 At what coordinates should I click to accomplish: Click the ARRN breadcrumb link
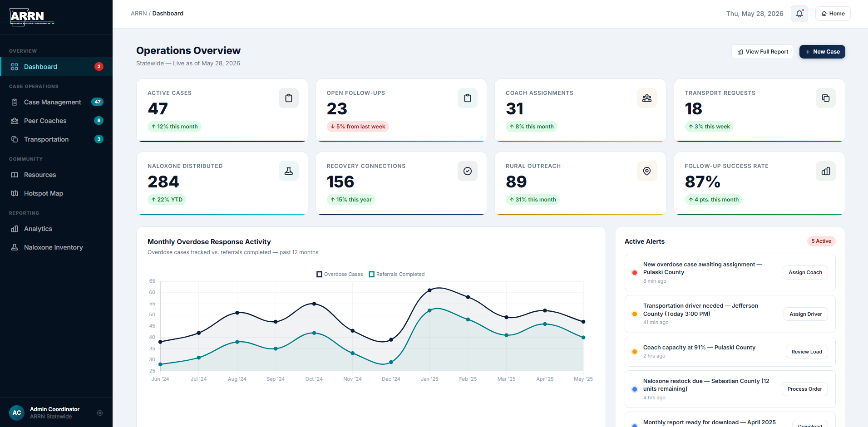tap(138, 14)
